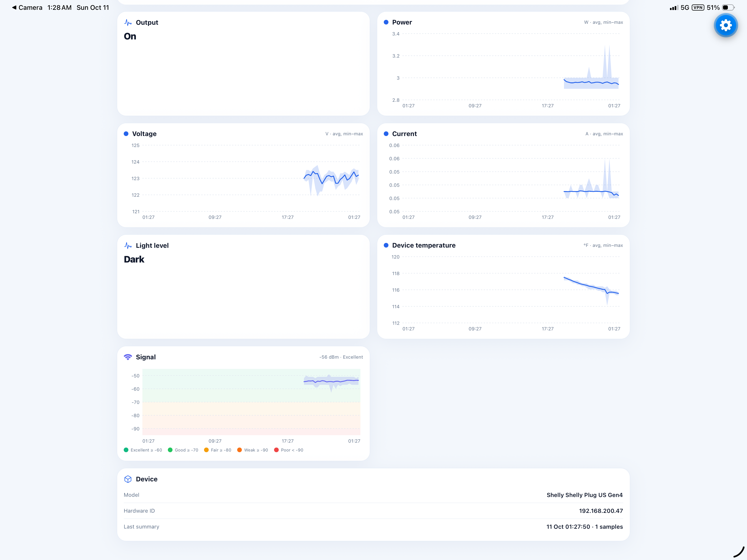The width and height of the screenshot is (747, 560).
Task: Click the 'Model' row label
Action: pyautogui.click(x=131, y=495)
